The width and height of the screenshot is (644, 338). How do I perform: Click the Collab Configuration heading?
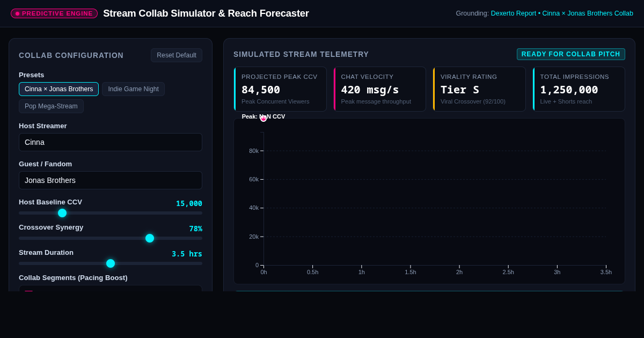click(71, 55)
